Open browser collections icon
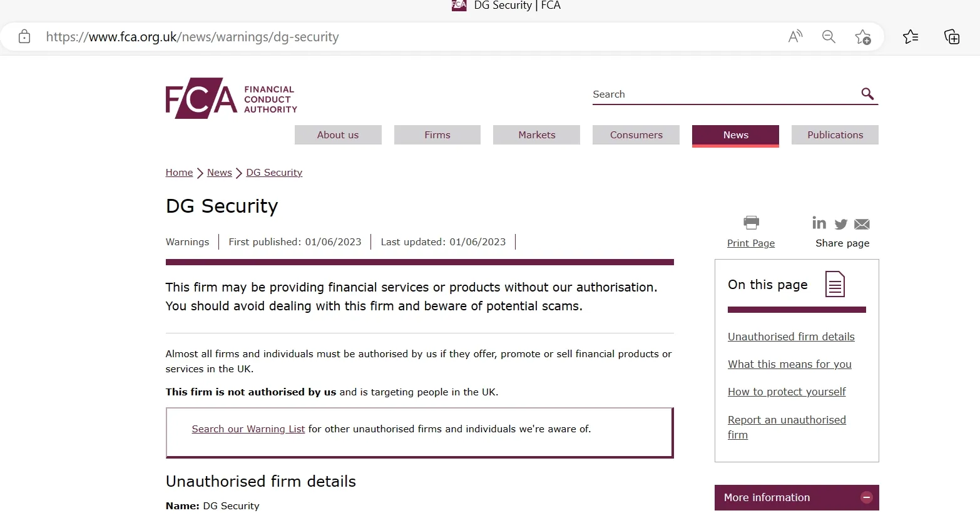Viewport: 980px width, 518px height. tap(952, 36)
